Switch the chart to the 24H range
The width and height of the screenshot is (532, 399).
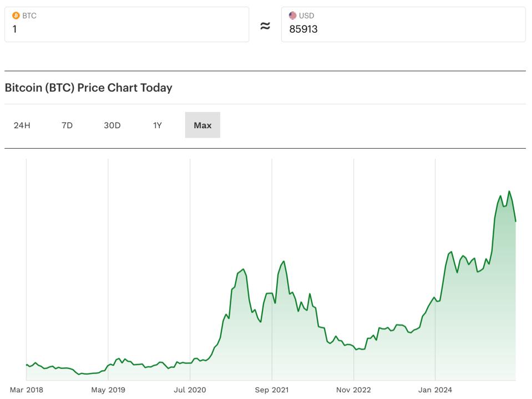tap(22, 125)
